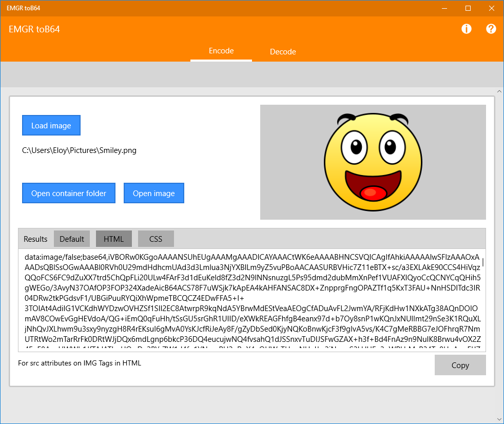504x424 pixels.
Task: Close the EMGR toB64 window
Action: pyautogui.click(x=492, y=8)
